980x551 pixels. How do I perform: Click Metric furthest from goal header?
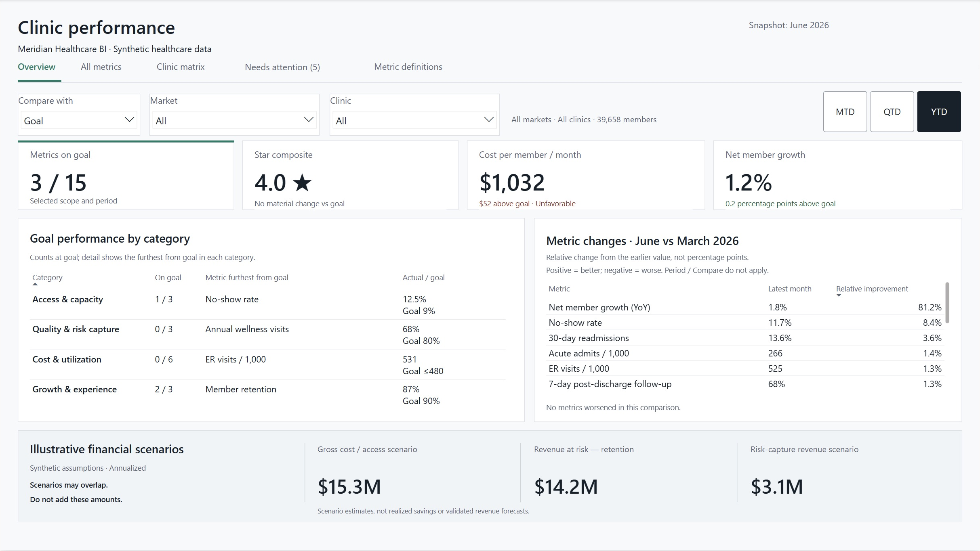tap(247, 278)
